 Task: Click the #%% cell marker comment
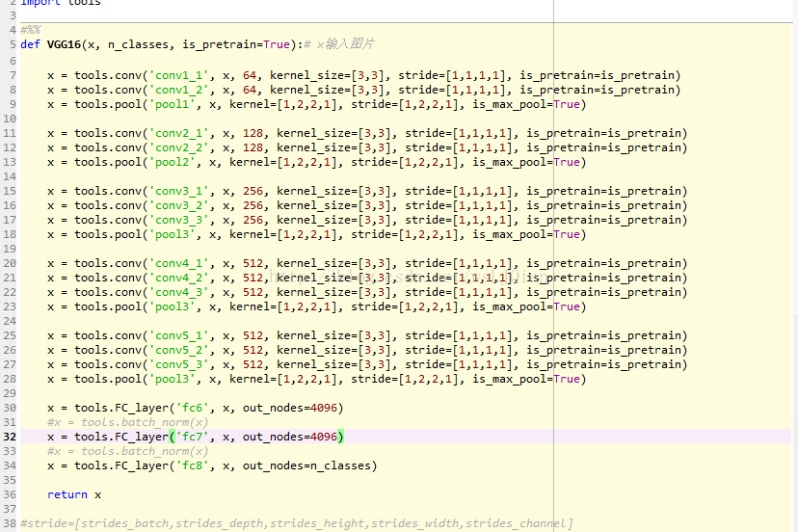point(31,30)
